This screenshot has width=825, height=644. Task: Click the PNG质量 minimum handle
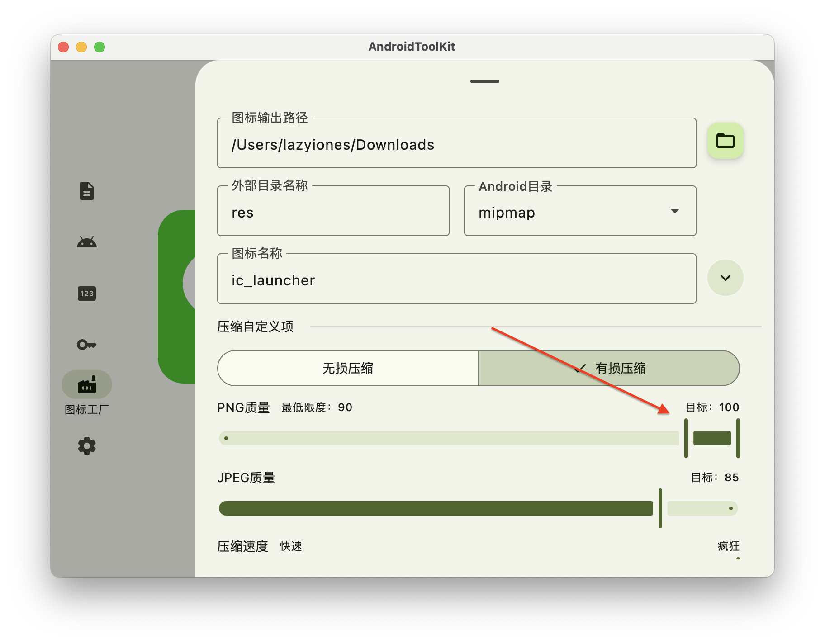pos(686,438)
